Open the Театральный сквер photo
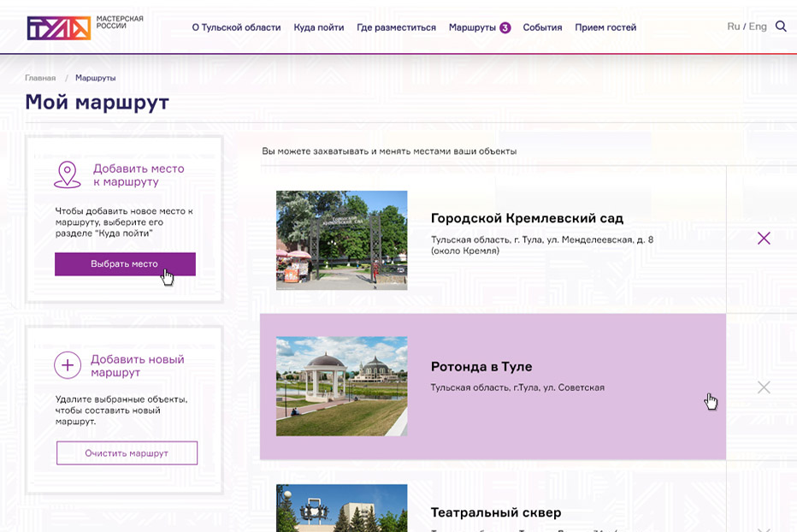This screenshot has height=532, width=797. point(341,508)
